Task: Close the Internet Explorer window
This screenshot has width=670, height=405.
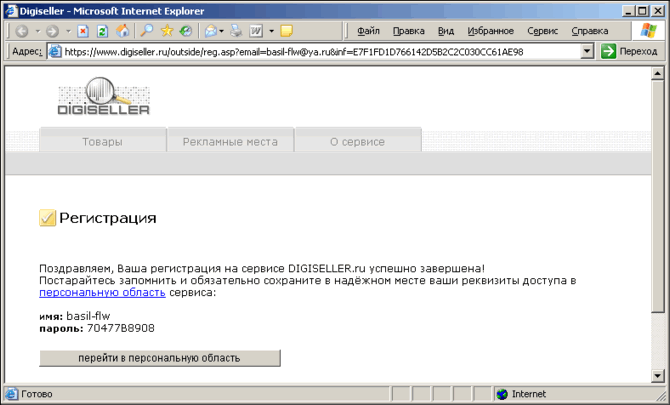Action: tap(657, 11)
